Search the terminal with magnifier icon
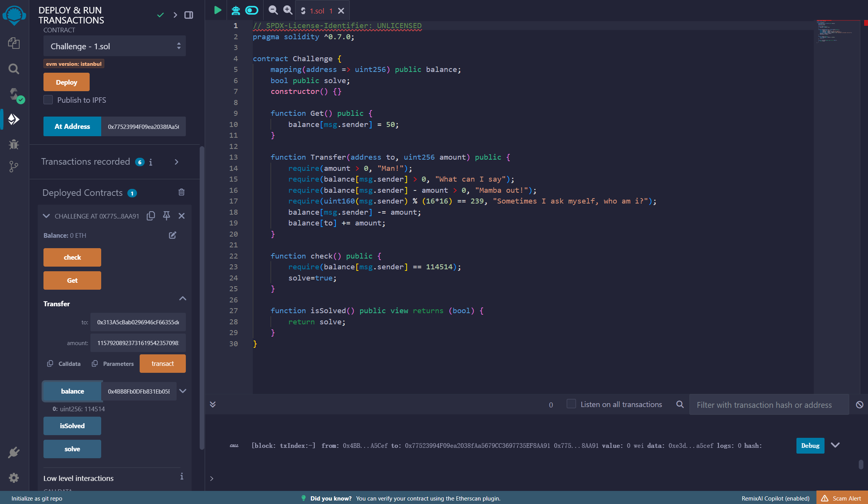Image resolution: width=868 pixels, height=504 pixels. [x=680, y=404]
